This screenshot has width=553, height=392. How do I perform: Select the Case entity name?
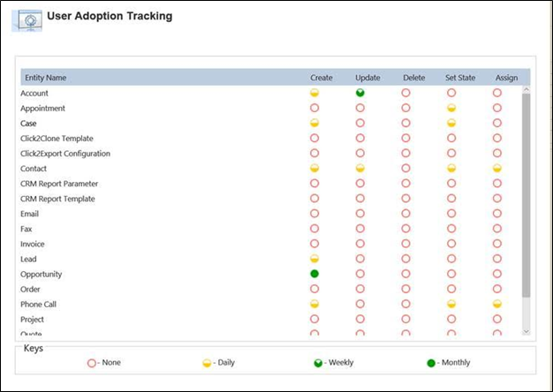(x=28, y=124)
